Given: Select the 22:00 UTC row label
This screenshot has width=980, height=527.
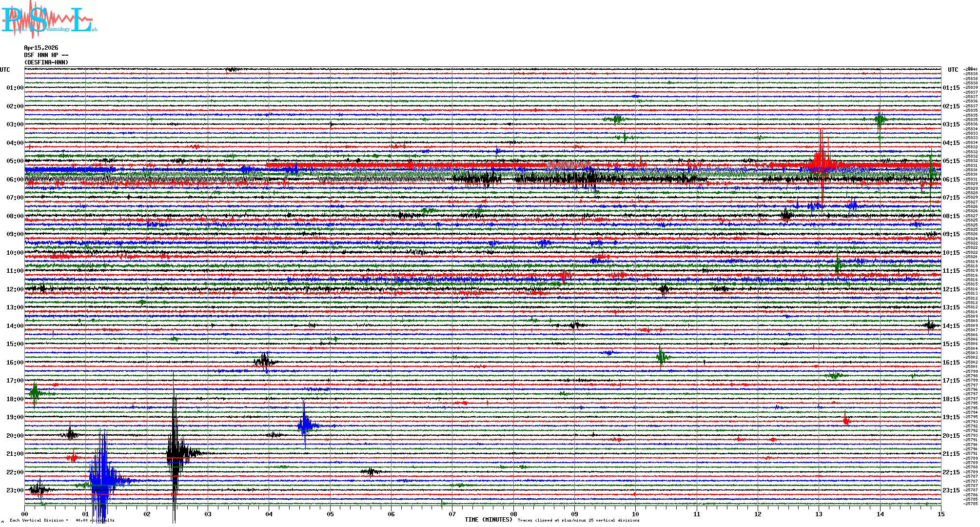Looking at the screenshot, I should [x=15, y=472].
